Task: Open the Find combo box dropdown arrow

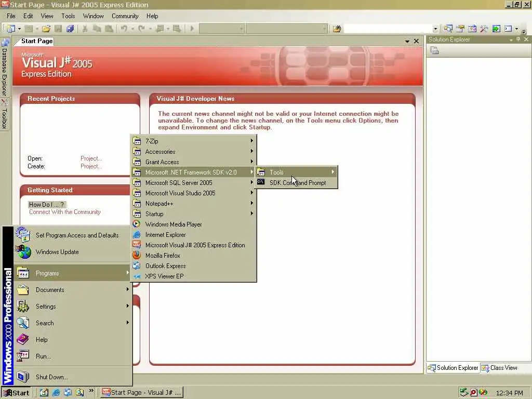Action: 435,29
